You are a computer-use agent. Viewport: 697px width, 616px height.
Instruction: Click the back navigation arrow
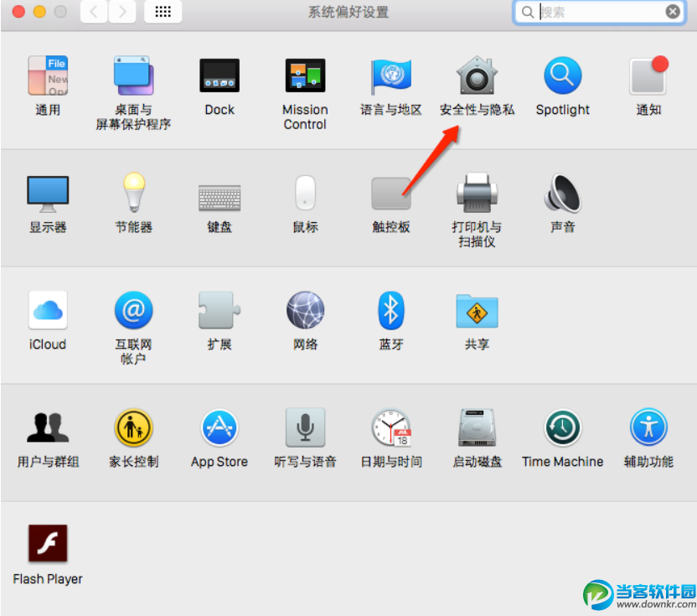click(94, 12)
